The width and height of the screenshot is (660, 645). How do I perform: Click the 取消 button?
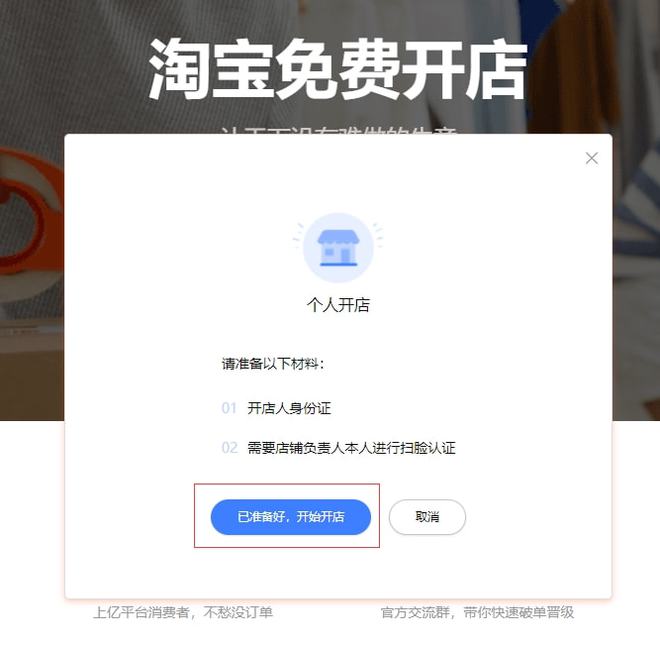coord(427,517)
